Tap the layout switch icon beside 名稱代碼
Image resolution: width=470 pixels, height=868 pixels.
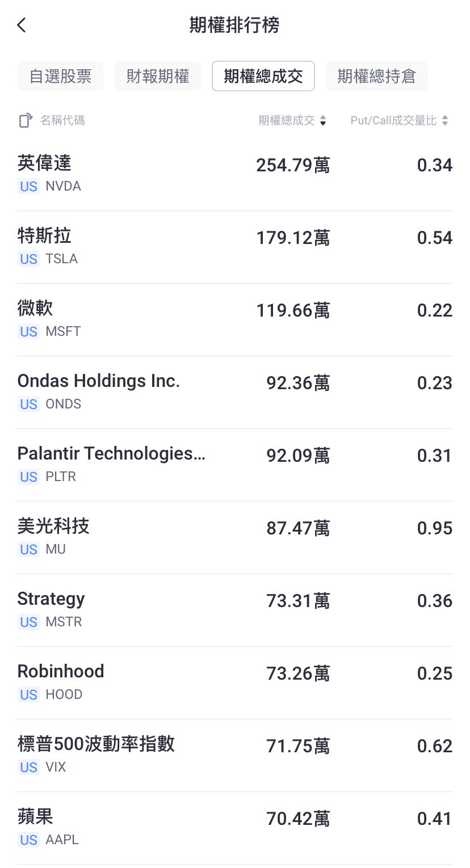click(x=26, y=120)
